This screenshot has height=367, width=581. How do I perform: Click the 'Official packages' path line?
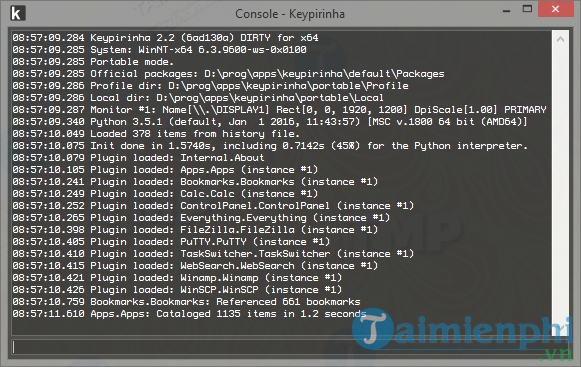click(x=228, y=74)
